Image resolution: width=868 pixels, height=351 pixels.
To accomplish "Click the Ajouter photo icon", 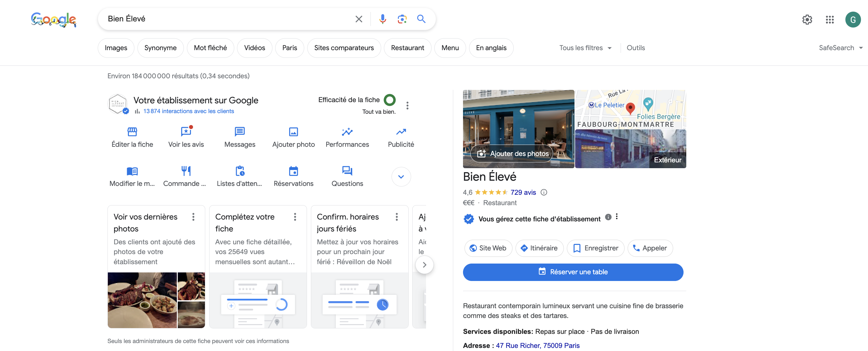I will pos(293,131).
